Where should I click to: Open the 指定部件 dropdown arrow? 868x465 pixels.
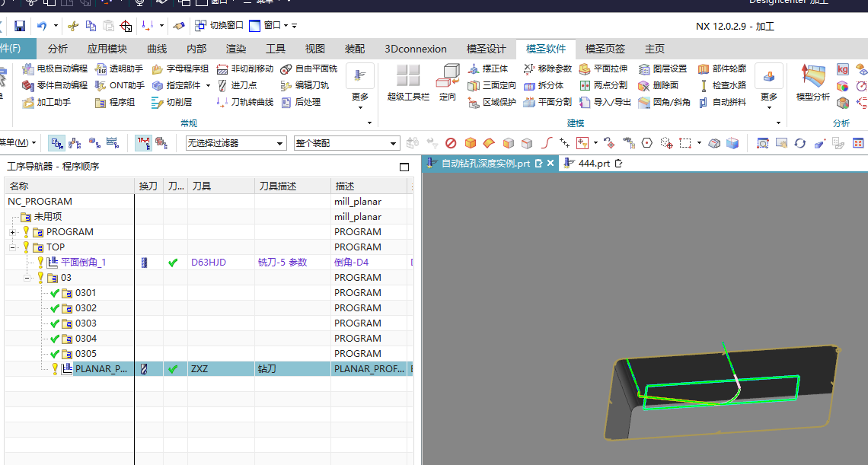[x=208, y=86]
